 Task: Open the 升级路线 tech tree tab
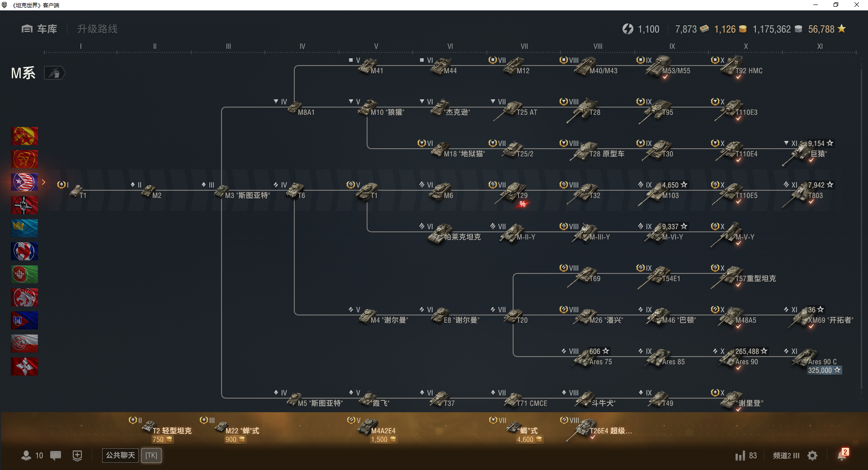(x=97, y=29)
